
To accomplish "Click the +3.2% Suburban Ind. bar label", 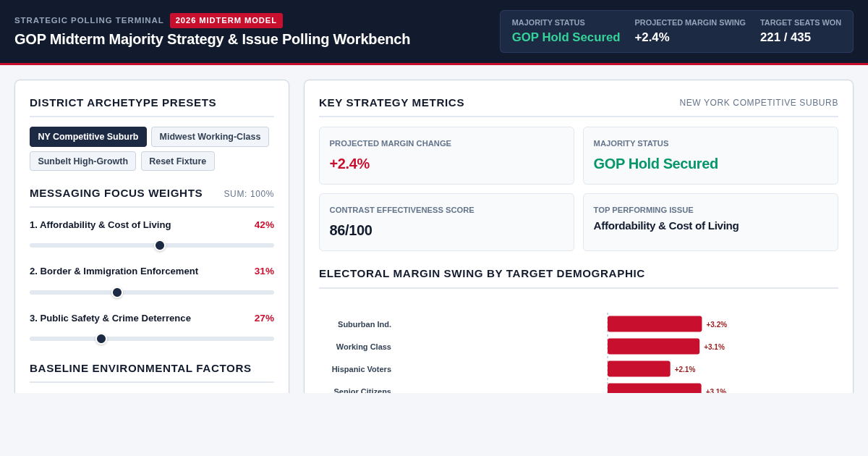I will 717,325.
